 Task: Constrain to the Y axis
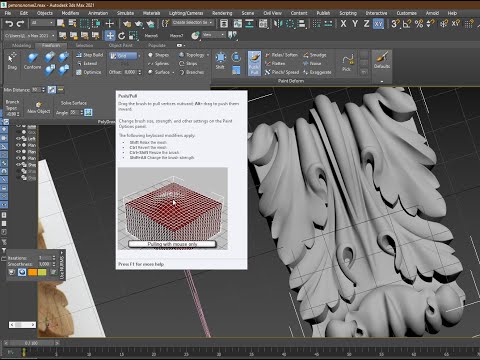tap(355, 24)
